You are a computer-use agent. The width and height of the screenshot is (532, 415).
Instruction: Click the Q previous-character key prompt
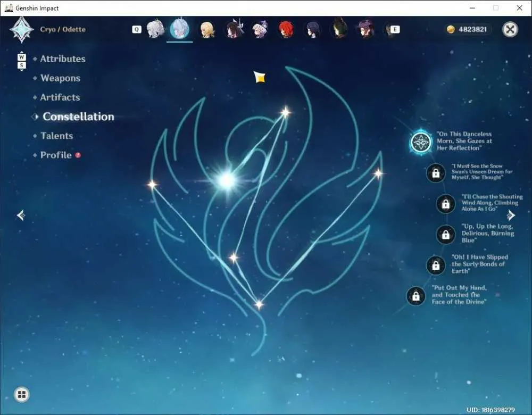136,29
